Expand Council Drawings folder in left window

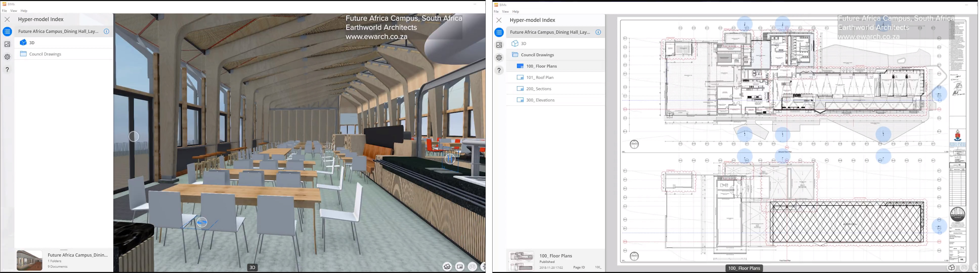point(64,54)
